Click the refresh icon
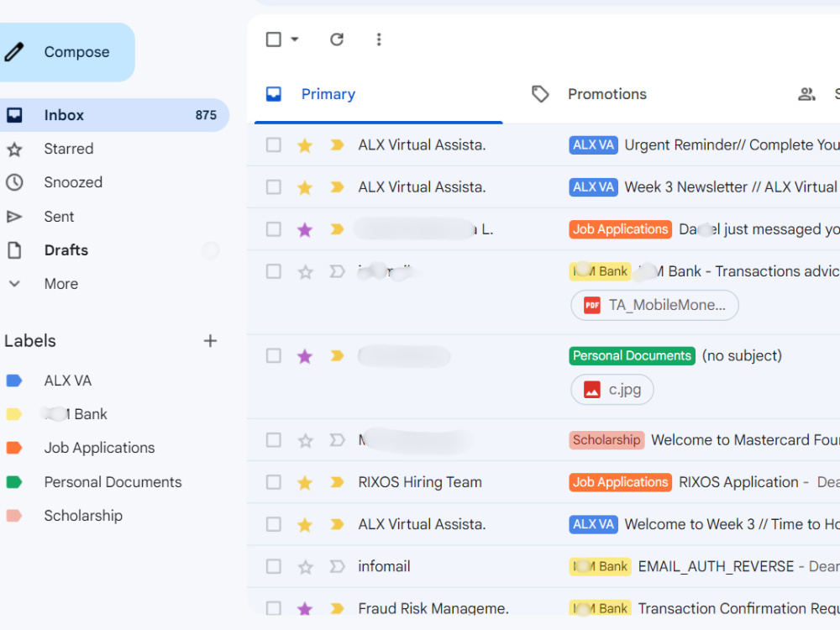840x630 pixels. click(337, 39)
